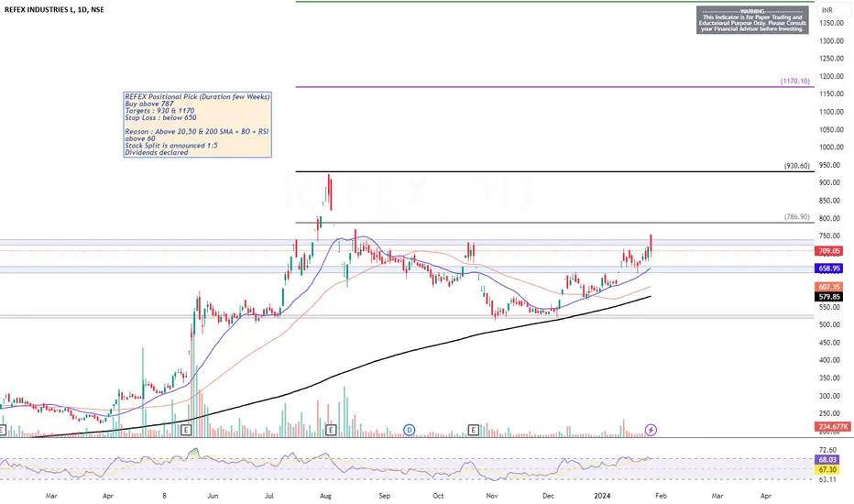Select the orange 607.35 moving average tag
This screenshot has width=854, height=504.
(x=829, y=287)
